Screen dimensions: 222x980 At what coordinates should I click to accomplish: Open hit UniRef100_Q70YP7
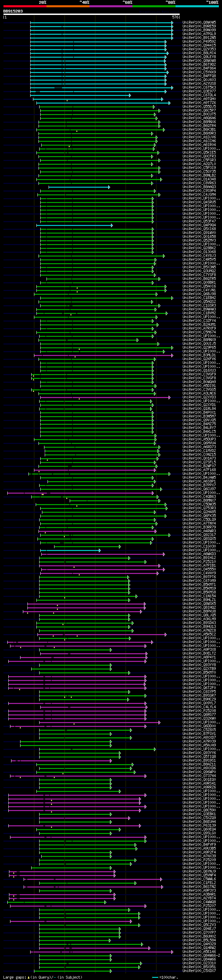click(x=199, y=932)
